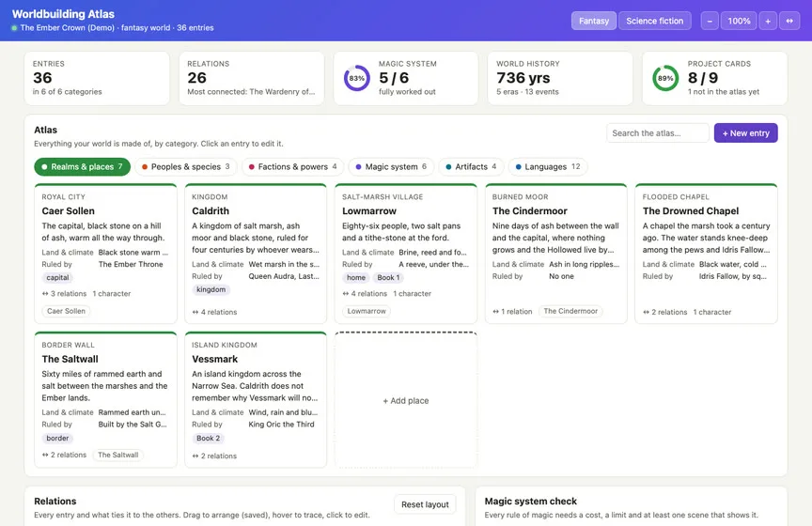812x526 pixels.
Task: Open the World History 736 yrs card
Action: (560, 78)
